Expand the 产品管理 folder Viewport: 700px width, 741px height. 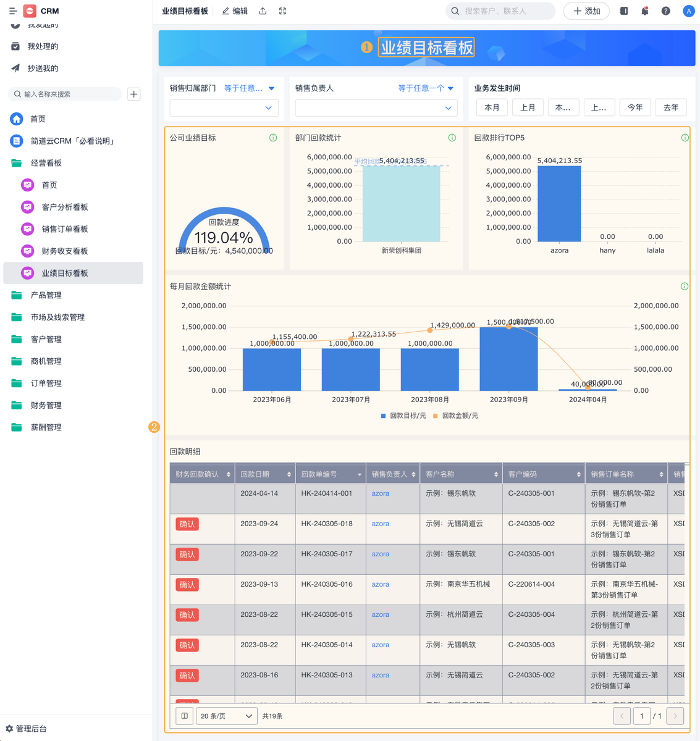pos(73,295)
